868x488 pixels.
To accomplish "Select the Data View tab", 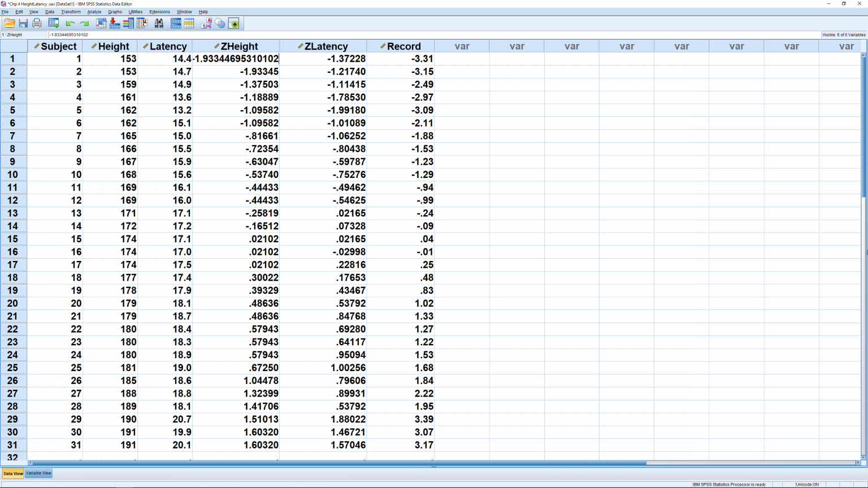I will coord(12,473).
